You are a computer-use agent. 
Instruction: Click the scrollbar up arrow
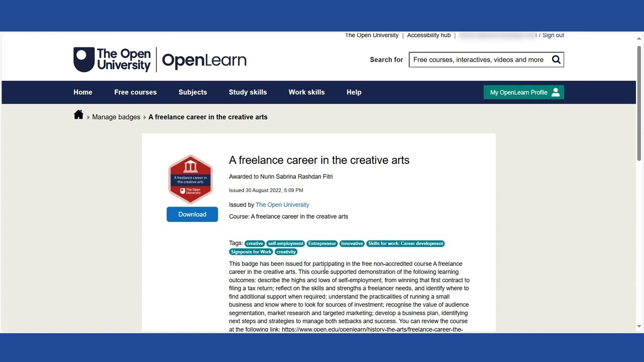pyautogui.click(x=638, y=38)
